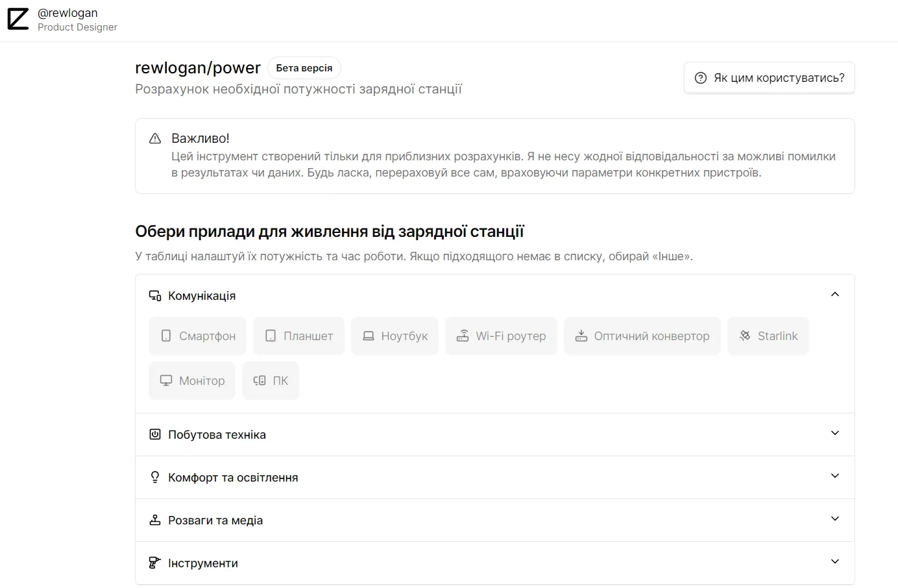Toggle the Смартфон device selection
The height and width of the screenshot is (588, 898).
click(197, 336)
